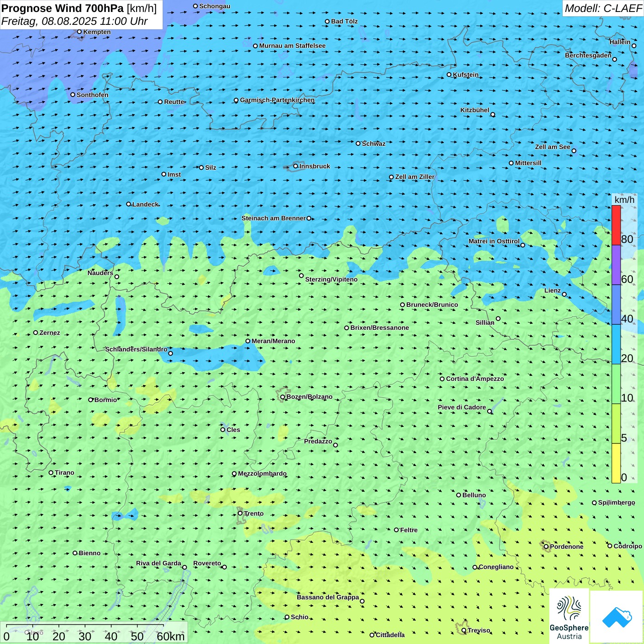Click the purple 60 km/h legend color

616,265
